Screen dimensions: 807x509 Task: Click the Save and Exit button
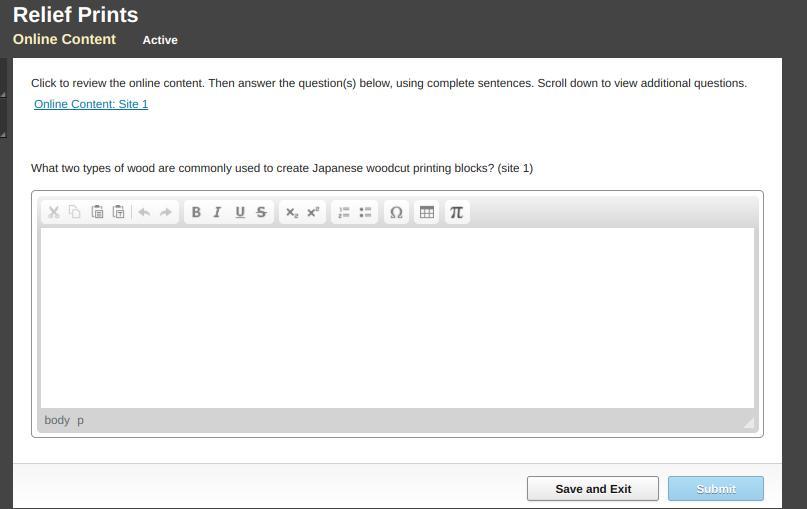pyautogui.click(x=593, y=488)
